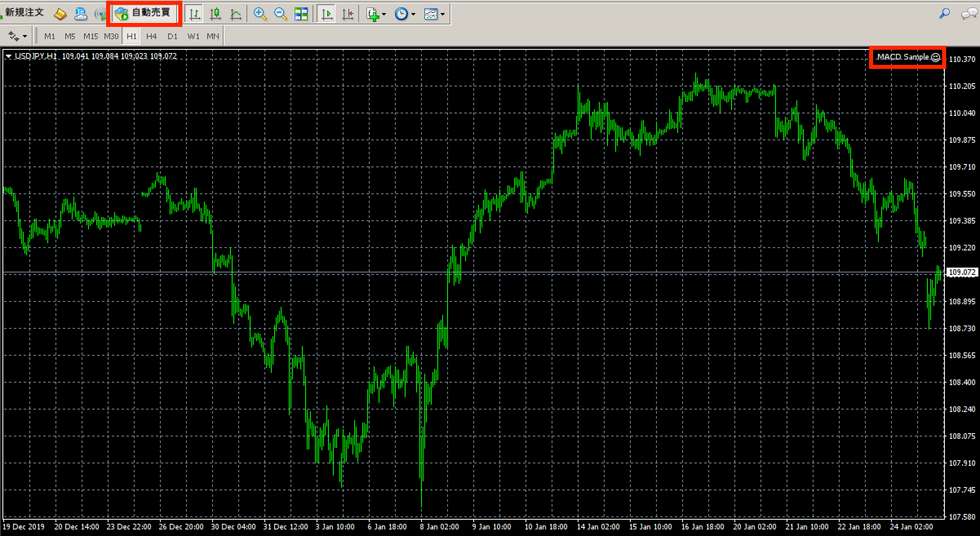Open the chart print preview
Image resolution: width=980 pixels, height=536 pixels.
click(81, 13)
